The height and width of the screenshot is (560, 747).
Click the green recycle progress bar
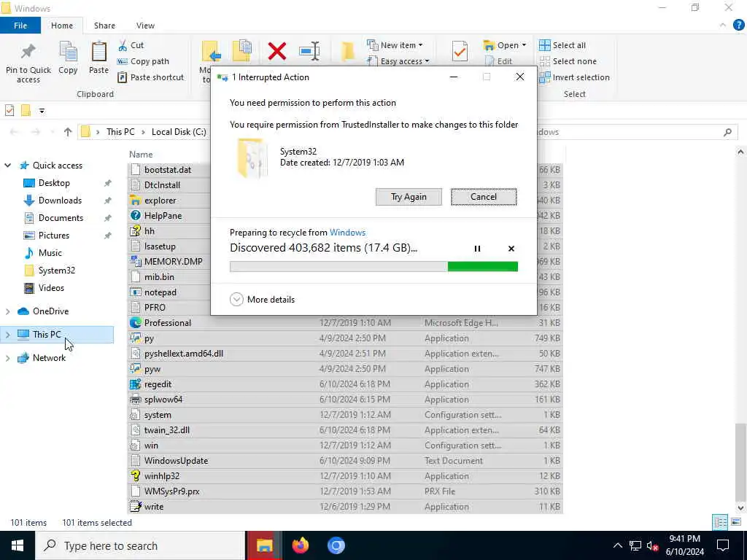coord(373,267)
